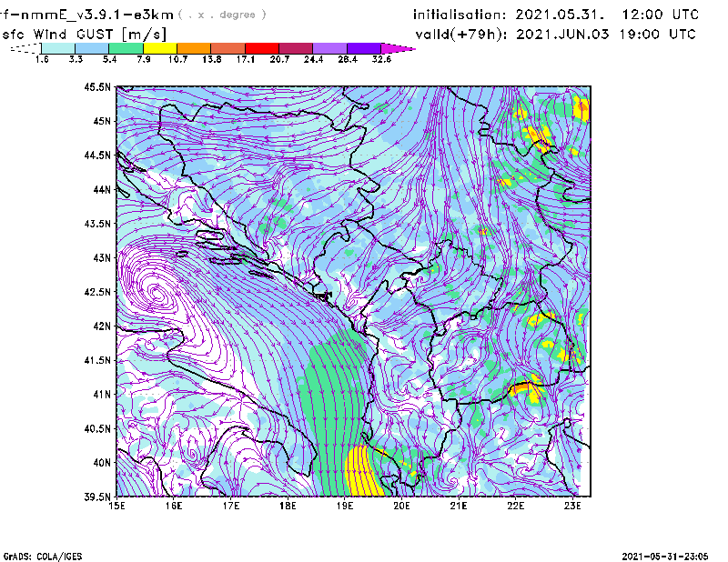The width and height of the screenshot is (728, 562).
Task: Click the 'valid(+79h):' label
Action: 461,35
